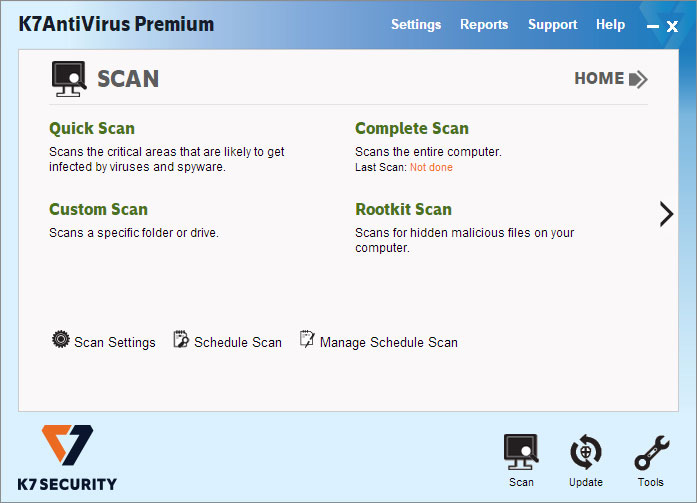697x503 pixels.
Task: Open Scan Settings text link
Action: pyautogui.click(x=115, y=342)
